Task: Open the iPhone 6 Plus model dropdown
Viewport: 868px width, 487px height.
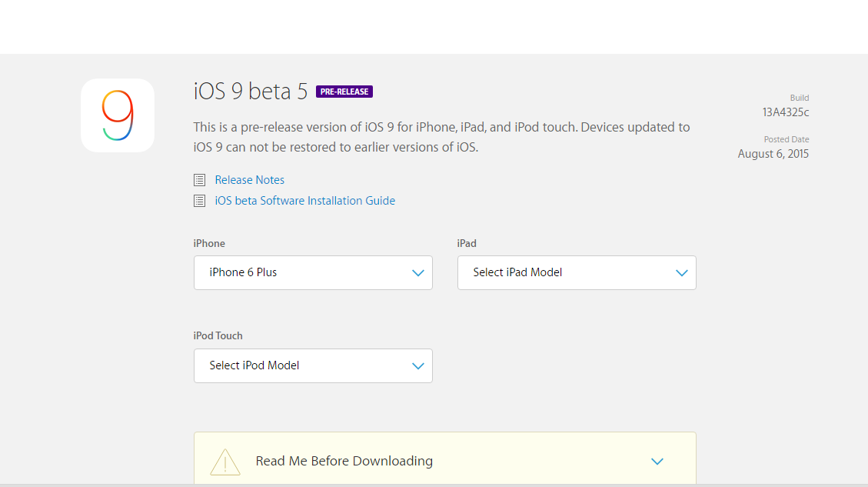Action: coord(314,272)
